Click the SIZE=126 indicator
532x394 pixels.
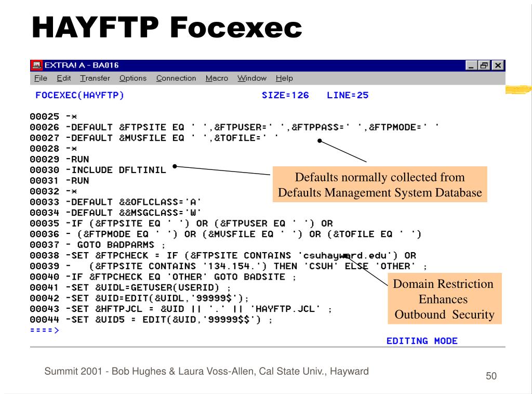[285, 95]
